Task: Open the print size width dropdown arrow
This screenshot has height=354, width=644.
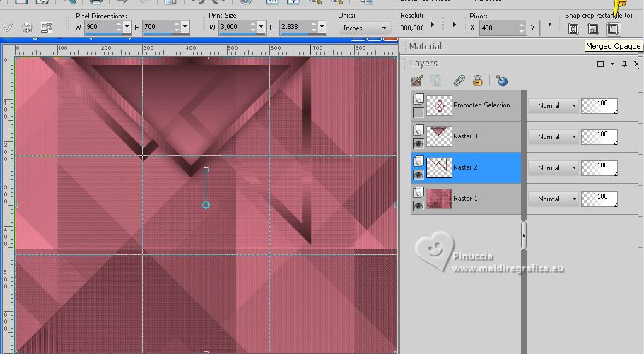Action: (262, 27)
